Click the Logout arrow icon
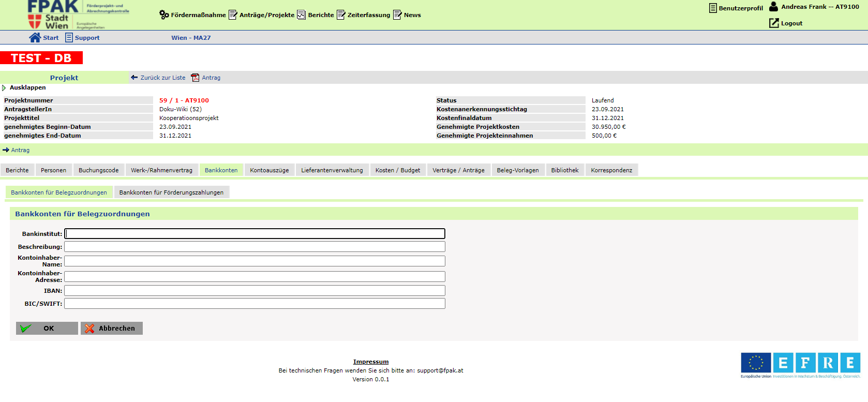This screenshot has height=402, width=868. [x=774, y=23]
